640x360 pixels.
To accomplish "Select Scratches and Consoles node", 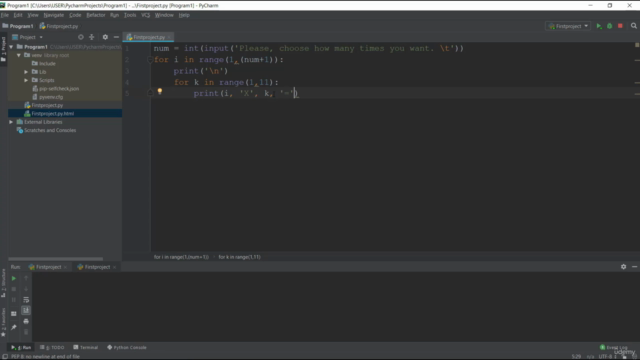I will (x=46, y=130).
